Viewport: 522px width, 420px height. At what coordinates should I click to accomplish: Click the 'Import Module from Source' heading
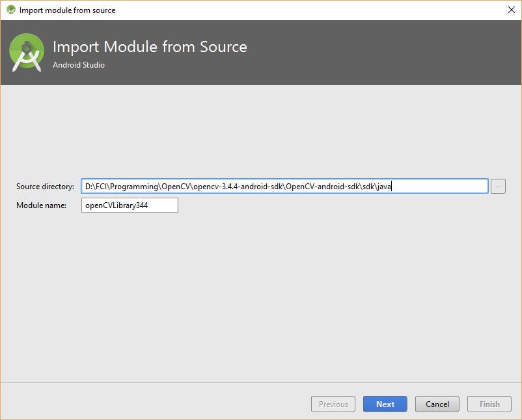coord(150,47)
